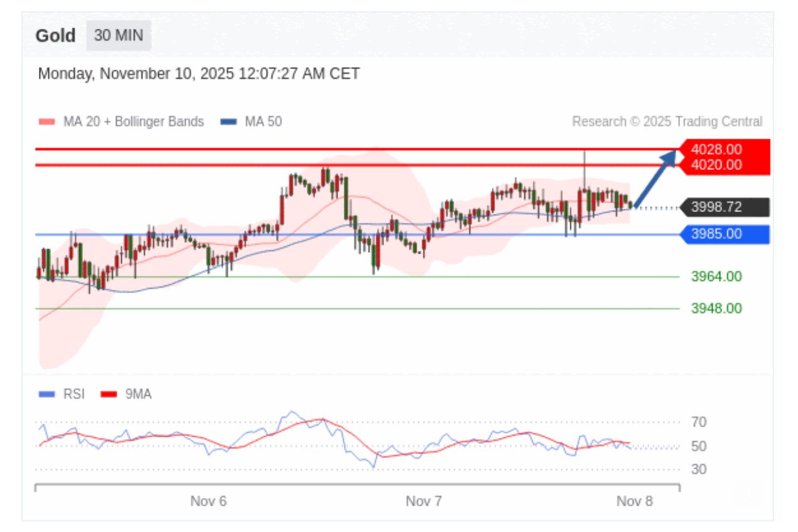Click the chart timestamp text
798x532 pixels.
pos(199,74)
